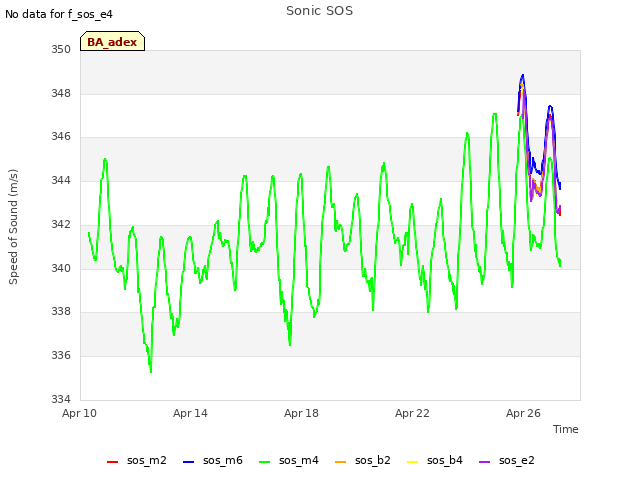Click the yellow sos_b4 legend swatch
The image size is (640, 480).
tap(412, 462)
